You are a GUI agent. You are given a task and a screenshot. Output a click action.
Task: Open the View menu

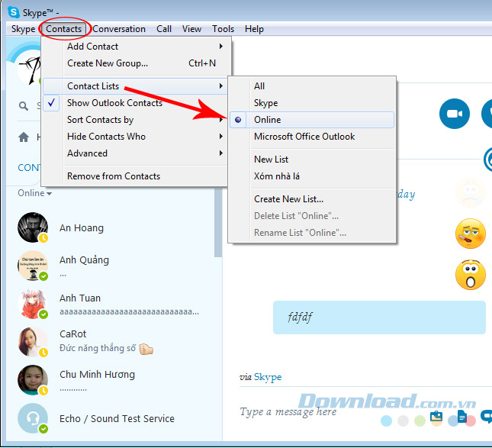(x=191, y=29)
